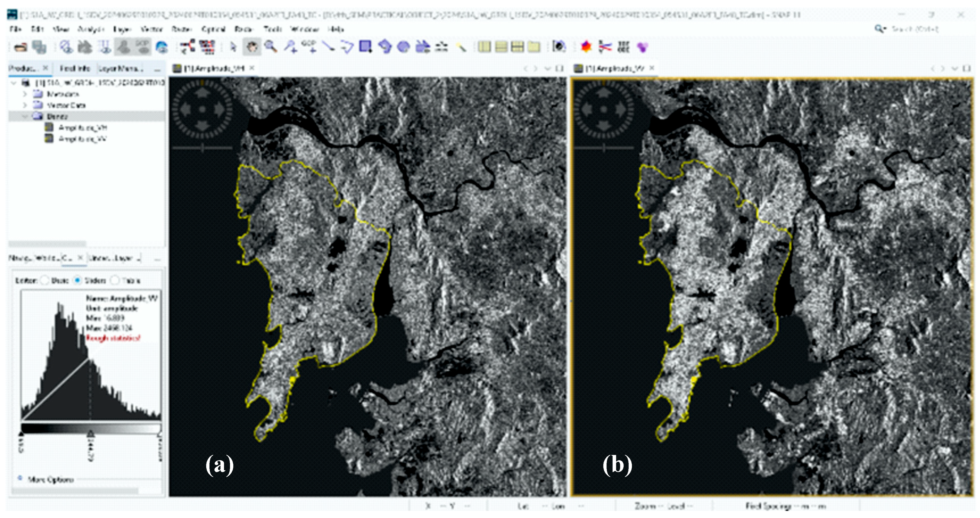Click the purple heart-shaped toolbar icon

[x=642, y=47]
